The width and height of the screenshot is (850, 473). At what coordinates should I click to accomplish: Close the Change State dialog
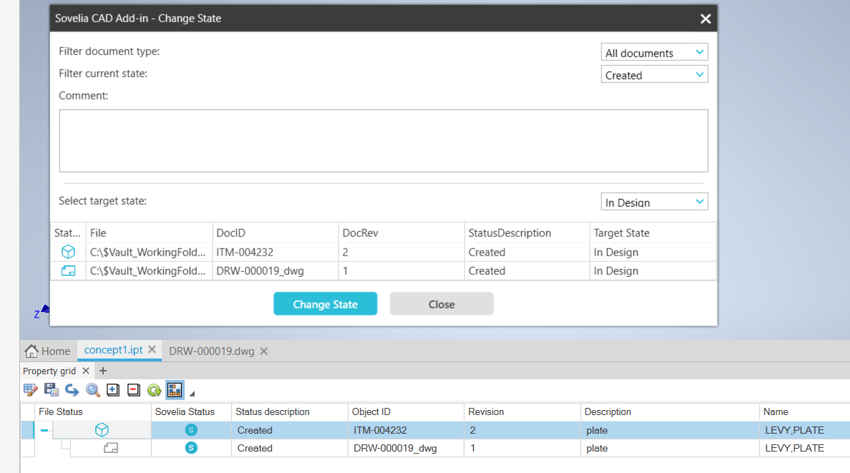[x=705, y=19]
